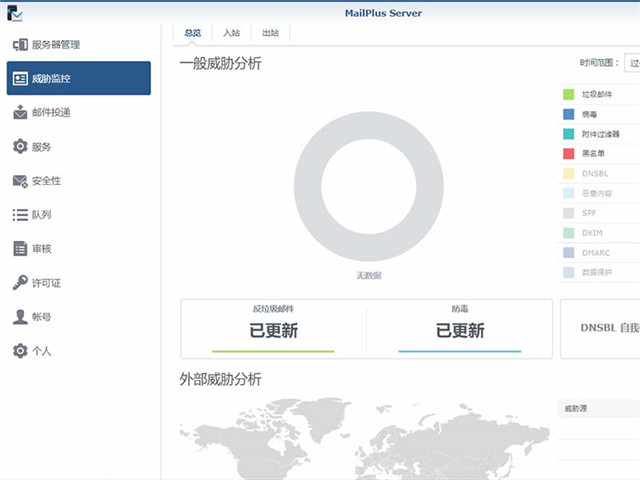Toggle the DKIM legend swatch
Screen dimensions: 640x480
point(569,233)
